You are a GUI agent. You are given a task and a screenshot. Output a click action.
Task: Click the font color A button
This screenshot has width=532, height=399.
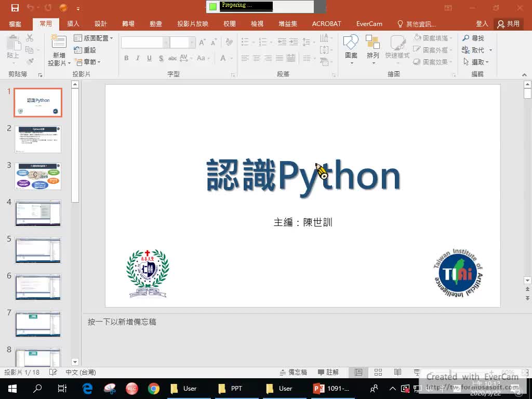(223, 58)
